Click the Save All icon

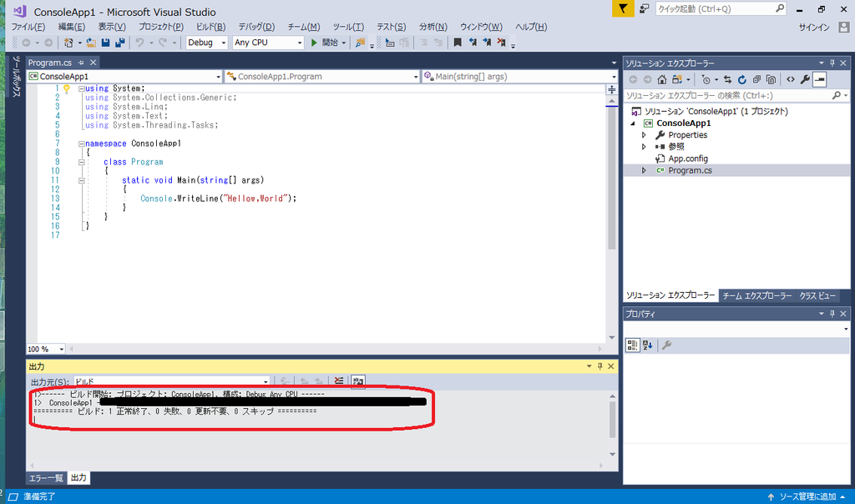point(120,43)
